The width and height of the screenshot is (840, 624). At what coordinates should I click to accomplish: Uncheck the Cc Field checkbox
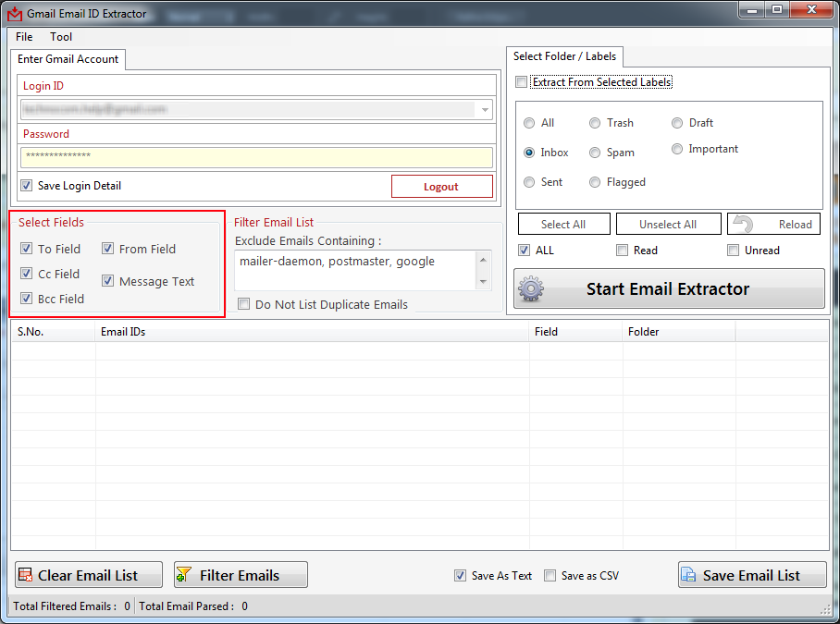[x=26, y=274]
